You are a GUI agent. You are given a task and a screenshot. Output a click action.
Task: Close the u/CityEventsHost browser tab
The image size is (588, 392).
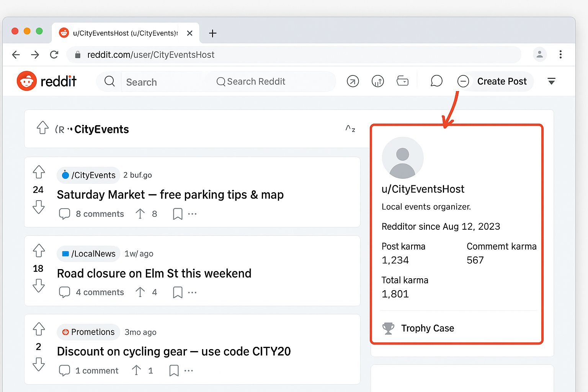point(189,33)
